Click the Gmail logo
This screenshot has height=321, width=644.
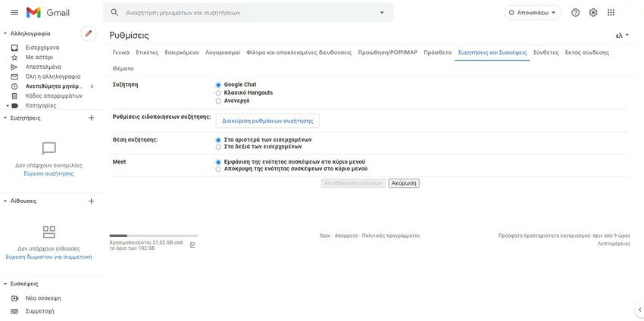coord(48,13)
